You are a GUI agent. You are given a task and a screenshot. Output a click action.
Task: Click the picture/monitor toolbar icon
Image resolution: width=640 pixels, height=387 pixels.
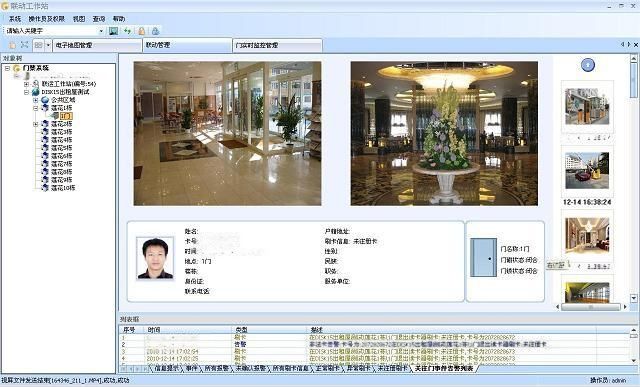pyautogui.click(x=113, y=31)
